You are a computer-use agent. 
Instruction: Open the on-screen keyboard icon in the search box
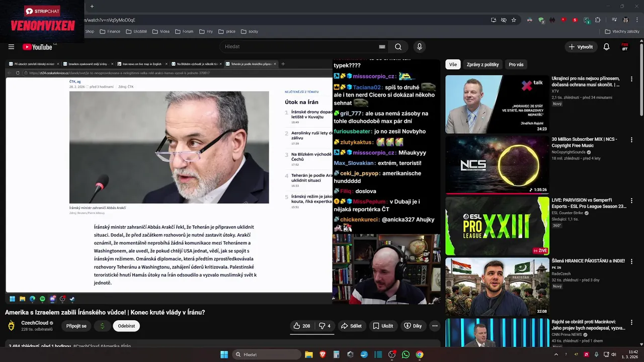pos(382,47)
